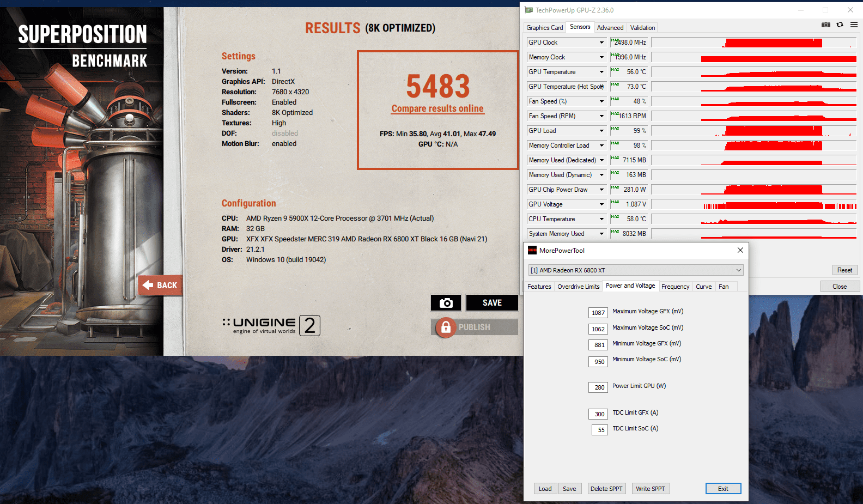Click Minimum Voltage SoC input field

(x=598, y=362)
